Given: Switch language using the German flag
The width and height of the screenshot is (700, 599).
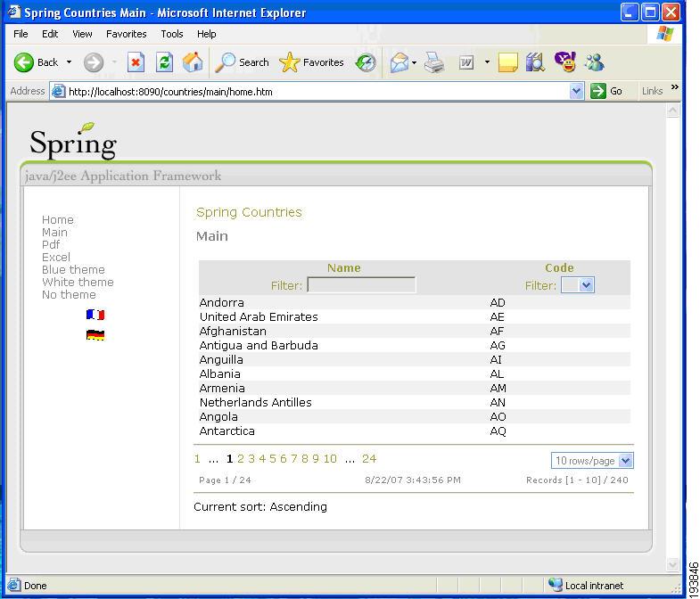Looking at the screenshot, I should 95,335.
